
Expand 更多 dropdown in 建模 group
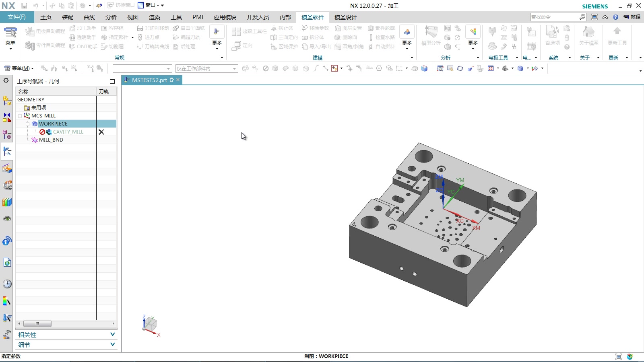click(x=407, y=37)
